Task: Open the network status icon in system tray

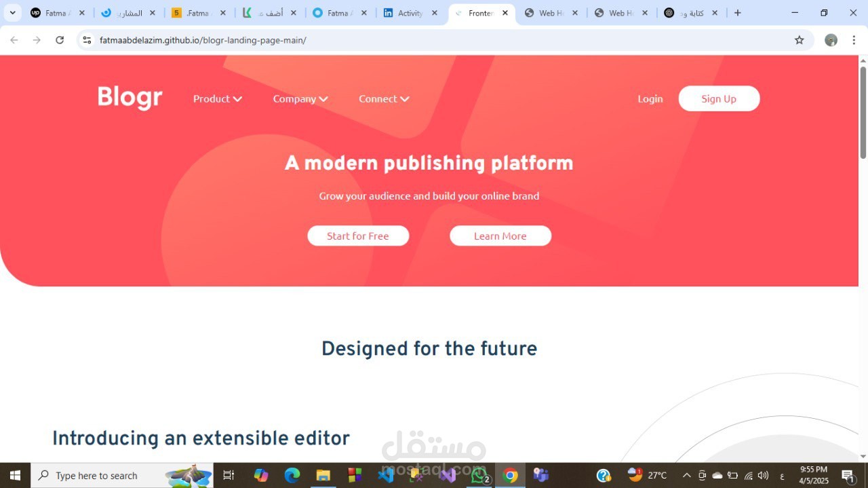Action: [x=747, y=475]
